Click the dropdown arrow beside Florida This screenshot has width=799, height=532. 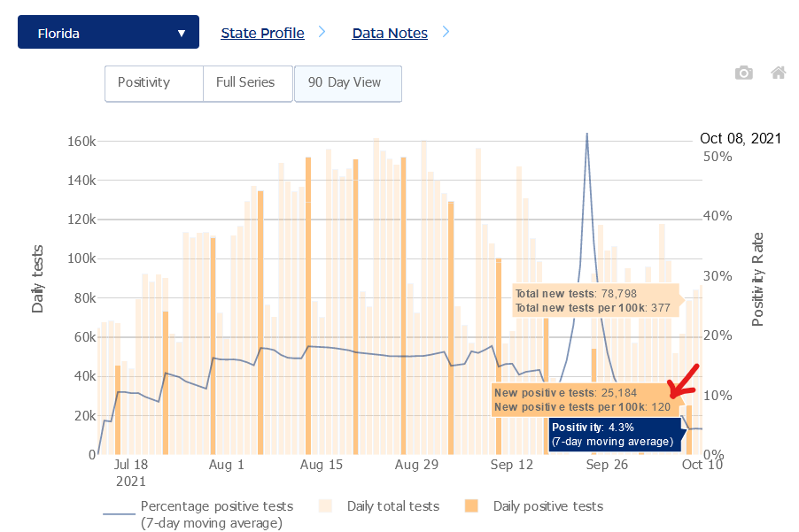tap(182, 34)
